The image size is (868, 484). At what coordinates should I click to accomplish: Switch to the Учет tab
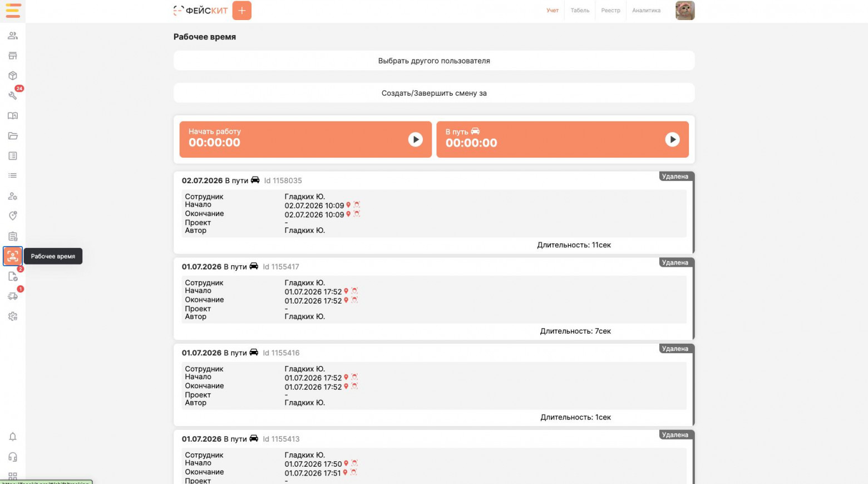(x=553, y=11)
